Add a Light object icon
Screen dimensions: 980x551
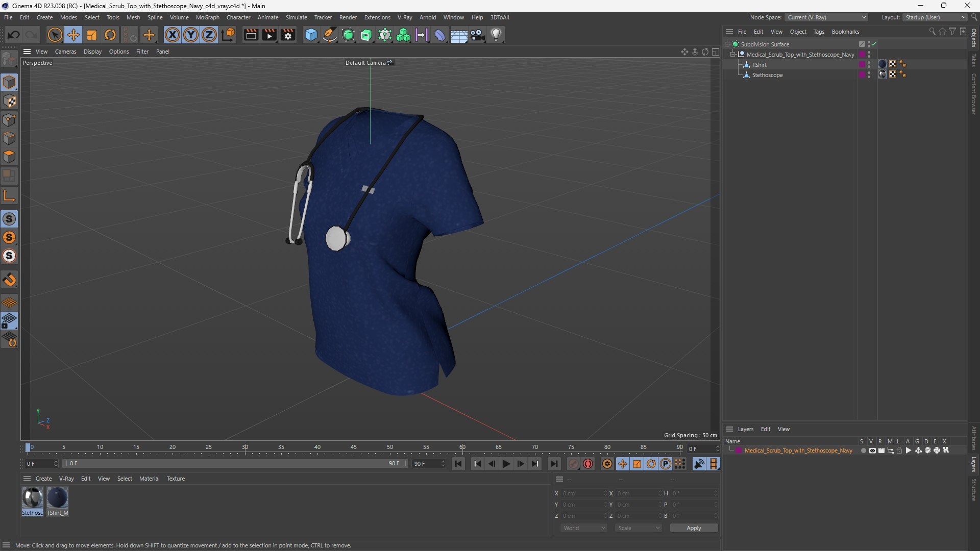click(496, 35)
